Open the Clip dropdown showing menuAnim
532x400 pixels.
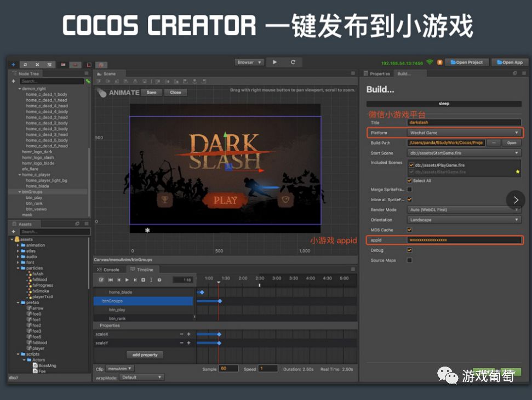pyautogui.click(x=120, y=368)
